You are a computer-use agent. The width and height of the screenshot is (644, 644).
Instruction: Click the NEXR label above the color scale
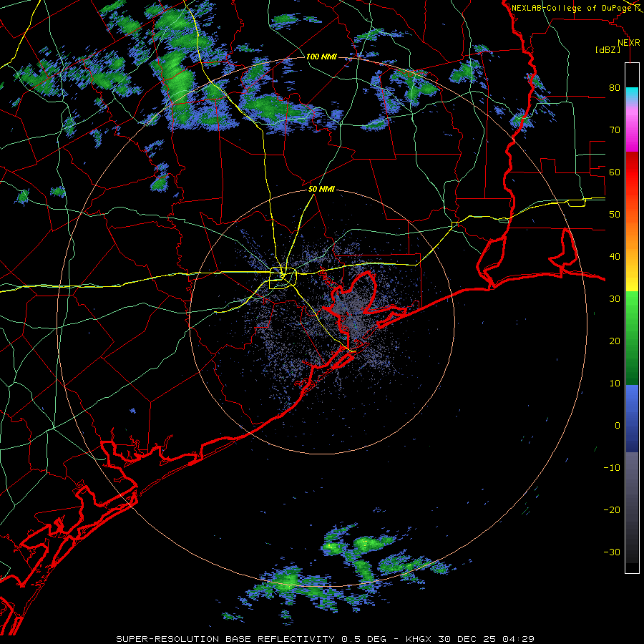[629, 43]
